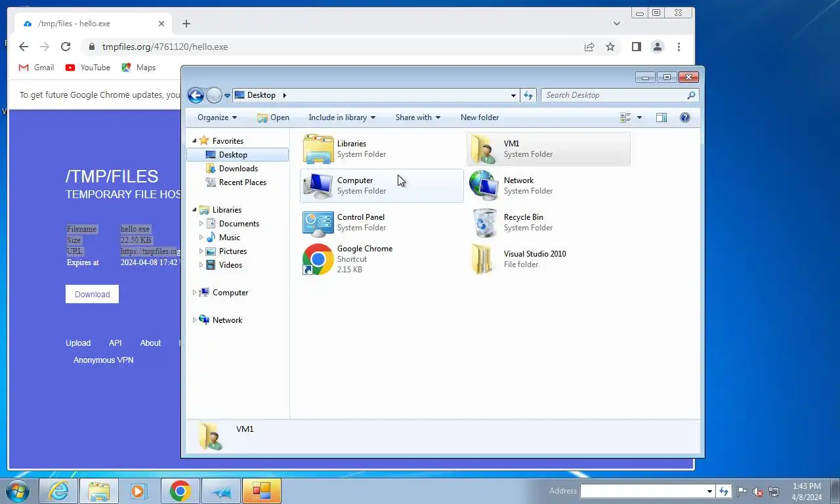This screenshot has width=840, height=504.
Task: Reload the page in Chrome
Action: [x=66, y=47]
